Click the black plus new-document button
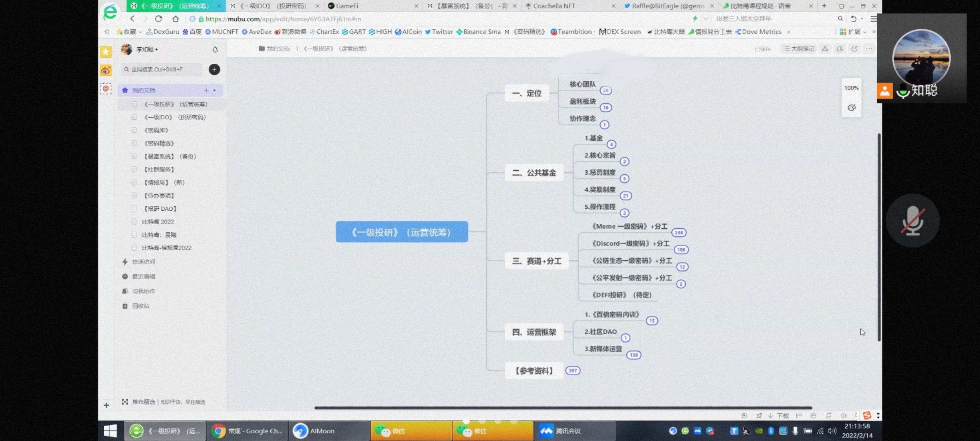980x441 pixels. (x=214, y=69)
